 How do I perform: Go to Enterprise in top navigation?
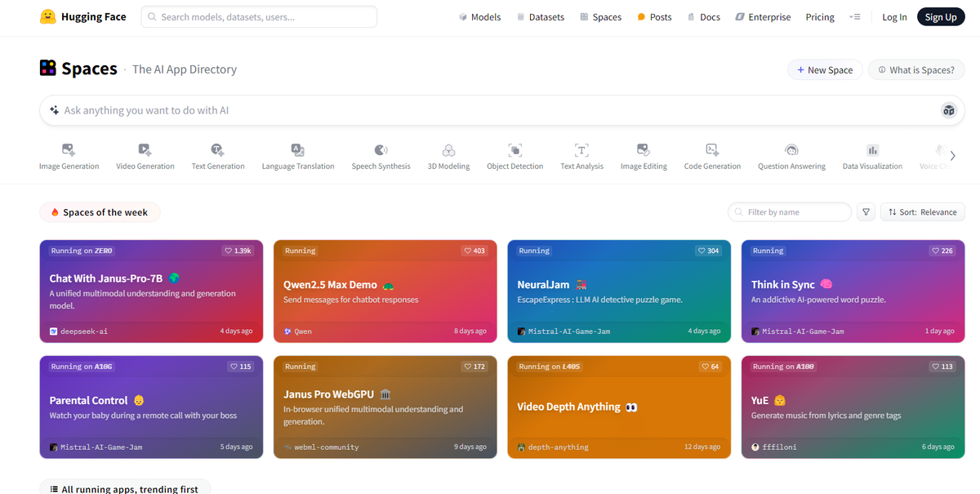(763, 16)
